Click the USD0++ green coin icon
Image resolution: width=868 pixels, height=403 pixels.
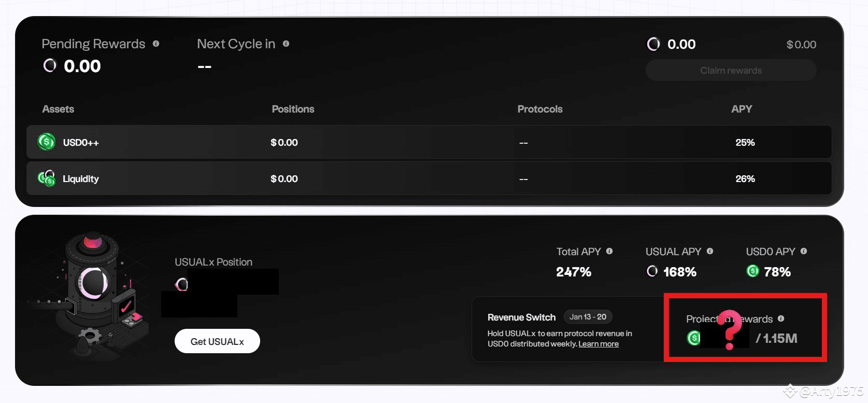(x=47, y=142)
